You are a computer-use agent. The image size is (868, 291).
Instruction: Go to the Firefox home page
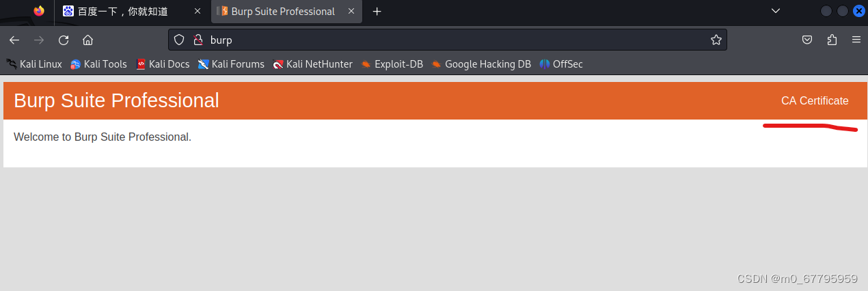pos(87,40)
